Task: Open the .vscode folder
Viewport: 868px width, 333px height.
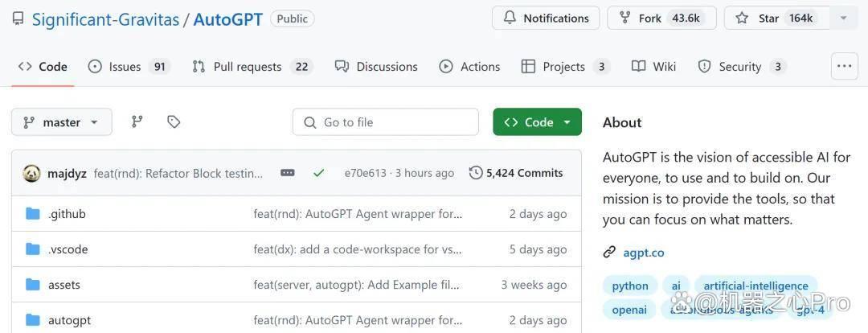Action: [68, 249]
